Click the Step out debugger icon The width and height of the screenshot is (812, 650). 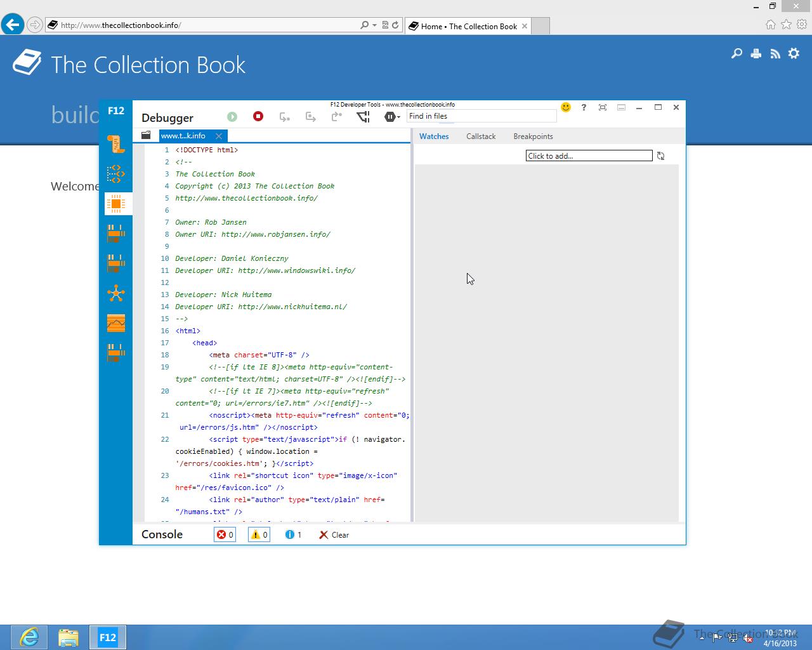(x=337, y=117)
